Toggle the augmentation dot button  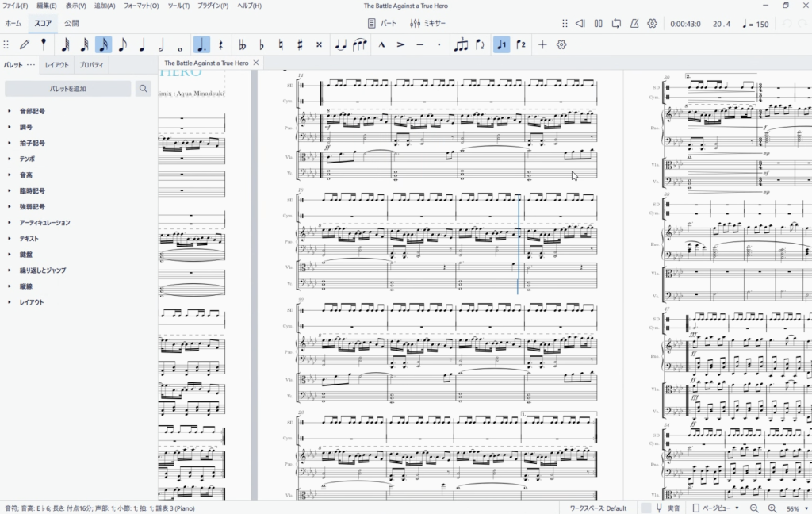[201, 44]
